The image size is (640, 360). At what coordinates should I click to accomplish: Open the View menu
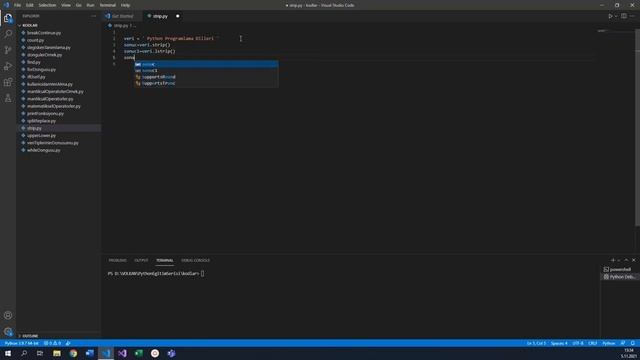66,5
